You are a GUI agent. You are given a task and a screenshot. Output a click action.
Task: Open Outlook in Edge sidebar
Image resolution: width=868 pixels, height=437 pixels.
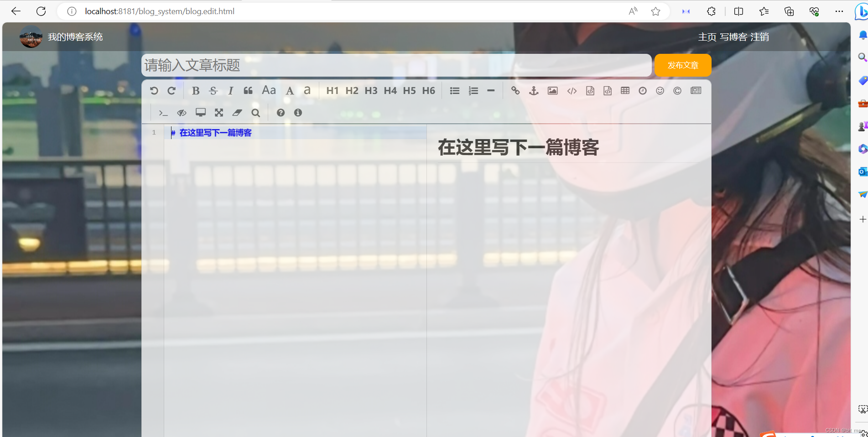(863, 172)
